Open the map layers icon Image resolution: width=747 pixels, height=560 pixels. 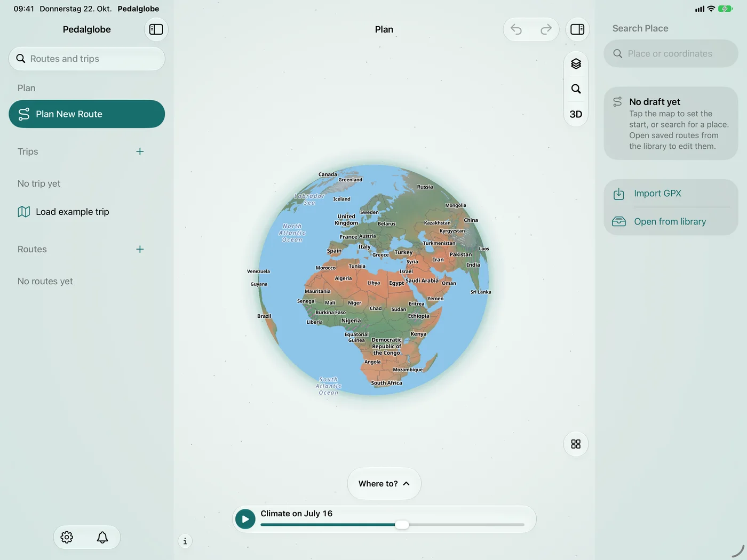[576, 64]
